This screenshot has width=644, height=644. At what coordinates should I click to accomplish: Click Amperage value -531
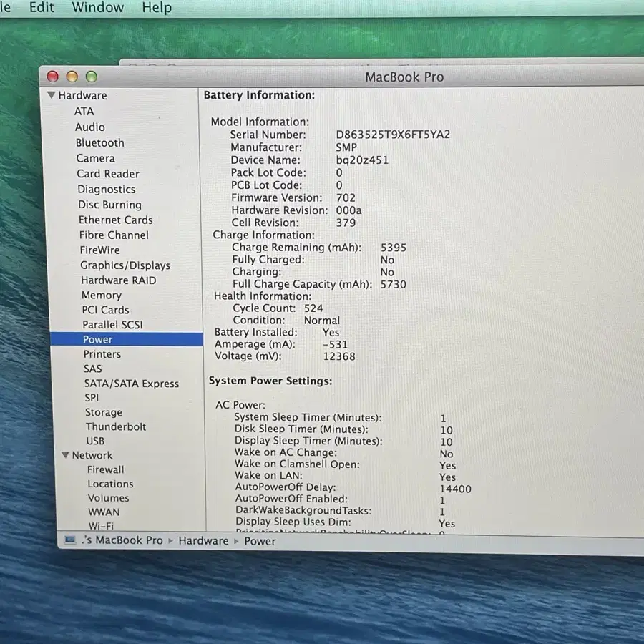(335, 344)
